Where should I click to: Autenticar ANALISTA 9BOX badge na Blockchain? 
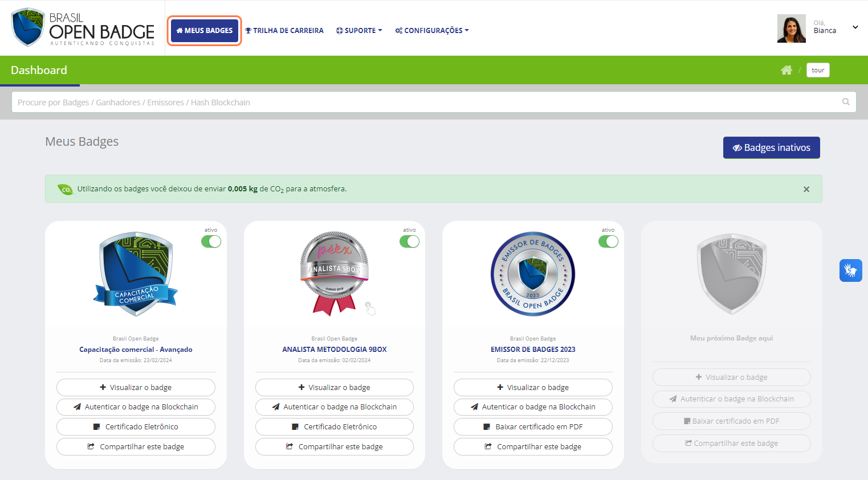point(335,407)
